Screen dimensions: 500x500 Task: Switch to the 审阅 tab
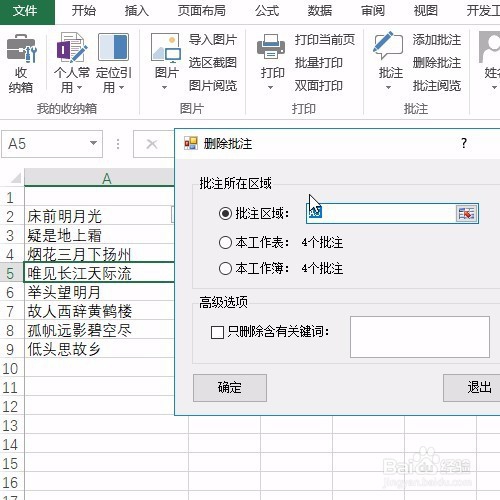tap(373, 11)
